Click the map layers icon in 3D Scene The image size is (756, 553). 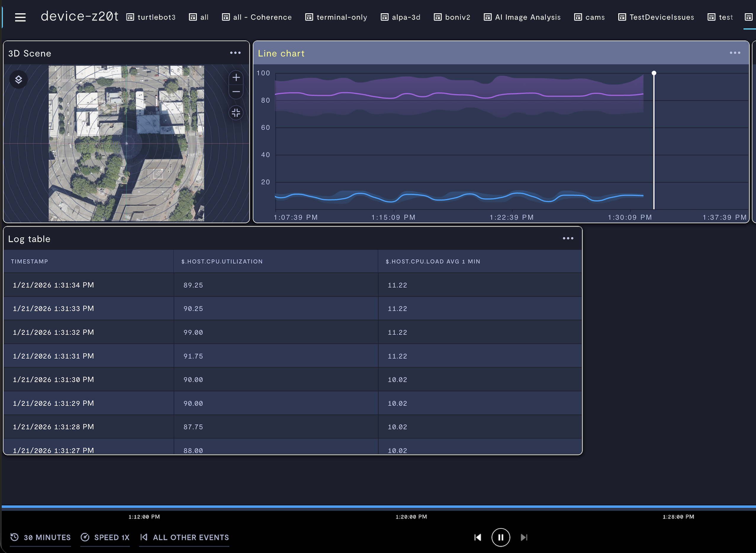pos(18,80)
